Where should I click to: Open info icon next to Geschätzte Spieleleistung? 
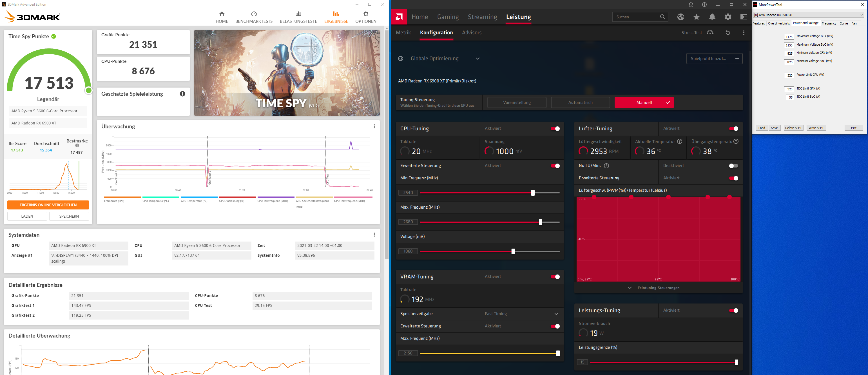(x=182, y=94)
